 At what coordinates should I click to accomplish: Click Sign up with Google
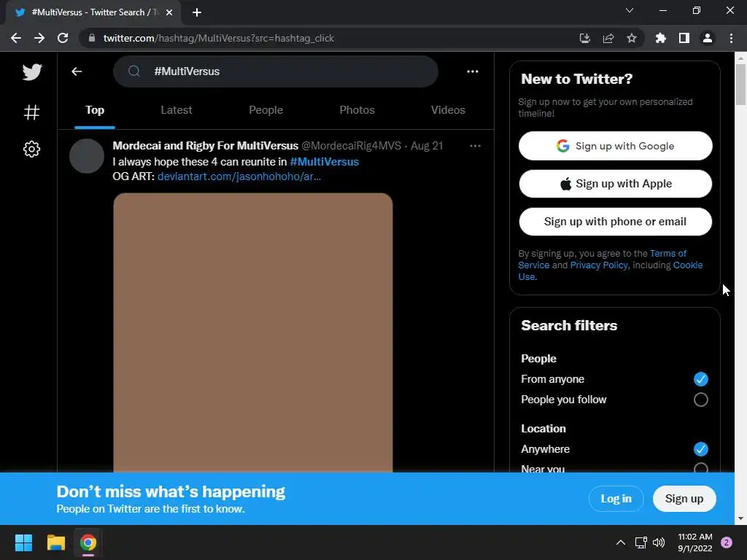click(616, 146)
